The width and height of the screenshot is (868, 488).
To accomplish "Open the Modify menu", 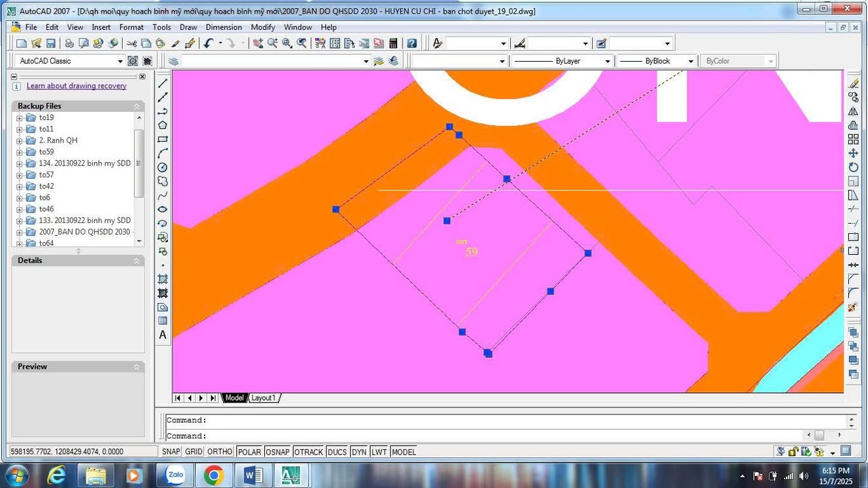I will pos(262,27).
